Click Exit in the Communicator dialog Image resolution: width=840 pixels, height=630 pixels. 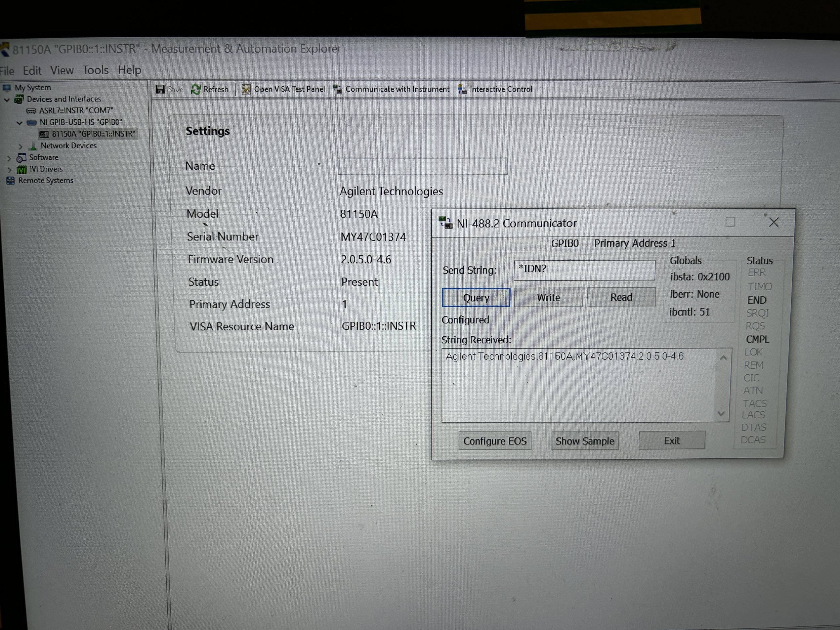[672, 440]
